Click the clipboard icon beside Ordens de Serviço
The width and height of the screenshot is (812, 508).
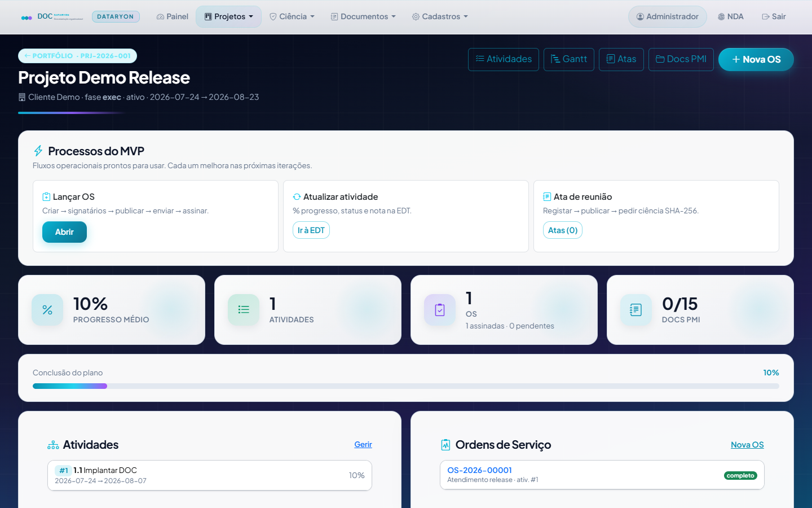[445, 445]
